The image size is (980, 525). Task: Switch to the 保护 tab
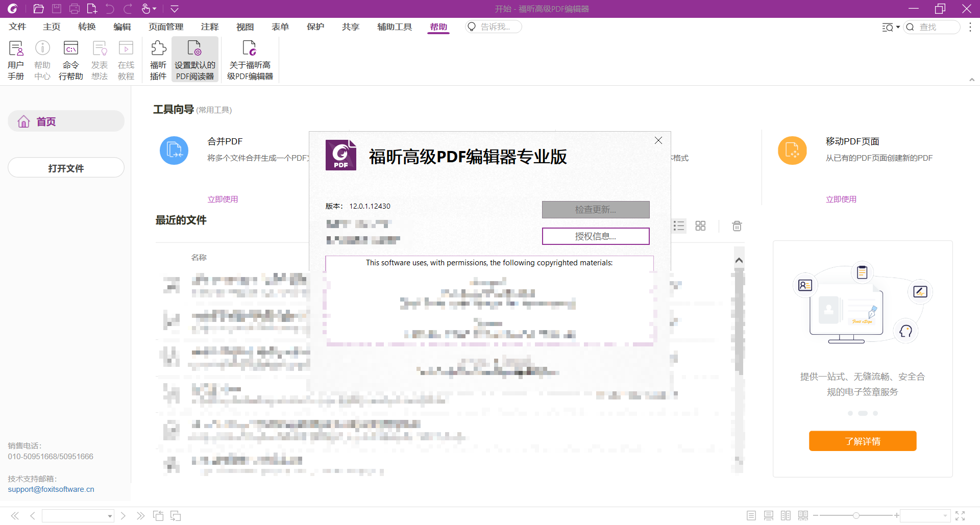[x=315, y=27]
